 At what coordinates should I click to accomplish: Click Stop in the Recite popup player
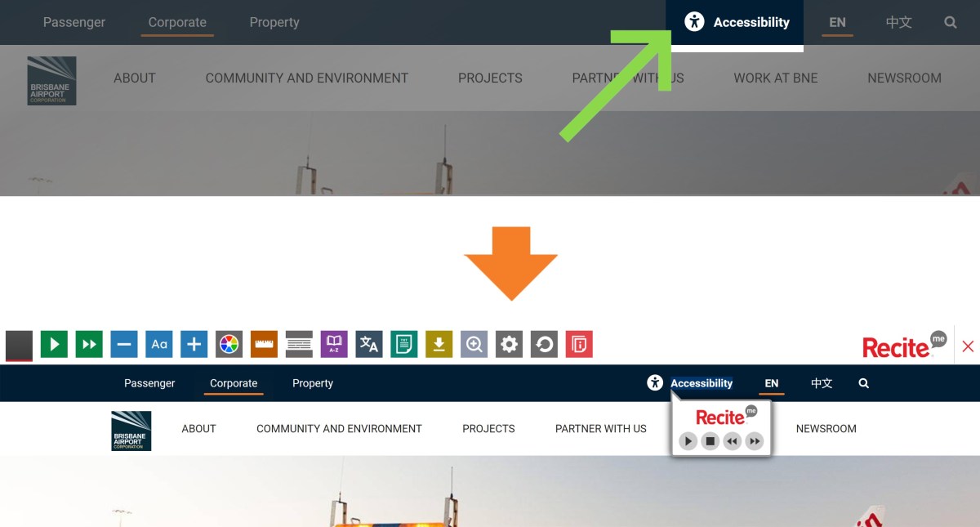(710, 441)
